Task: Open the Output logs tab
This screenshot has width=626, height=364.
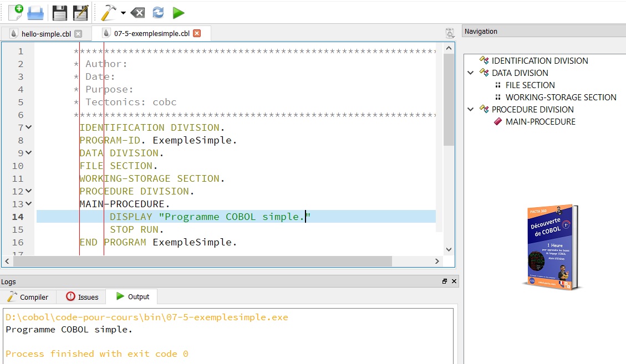Action: 132,296
